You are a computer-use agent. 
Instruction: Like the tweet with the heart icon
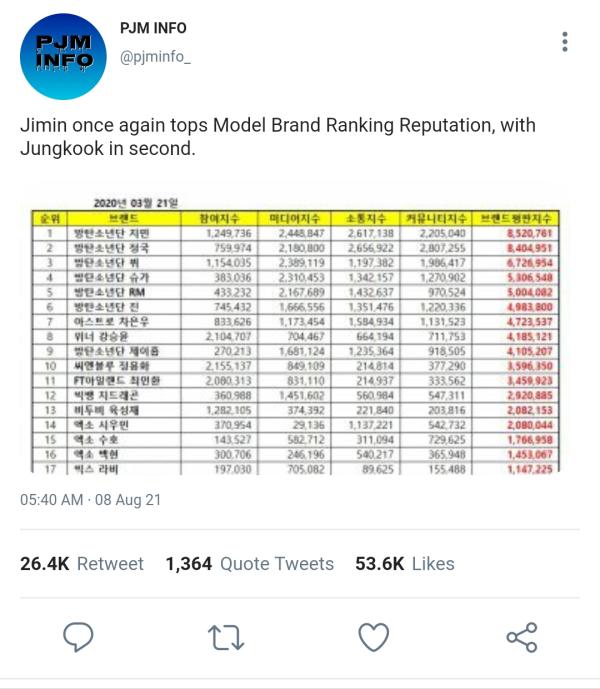click(373, 636)
